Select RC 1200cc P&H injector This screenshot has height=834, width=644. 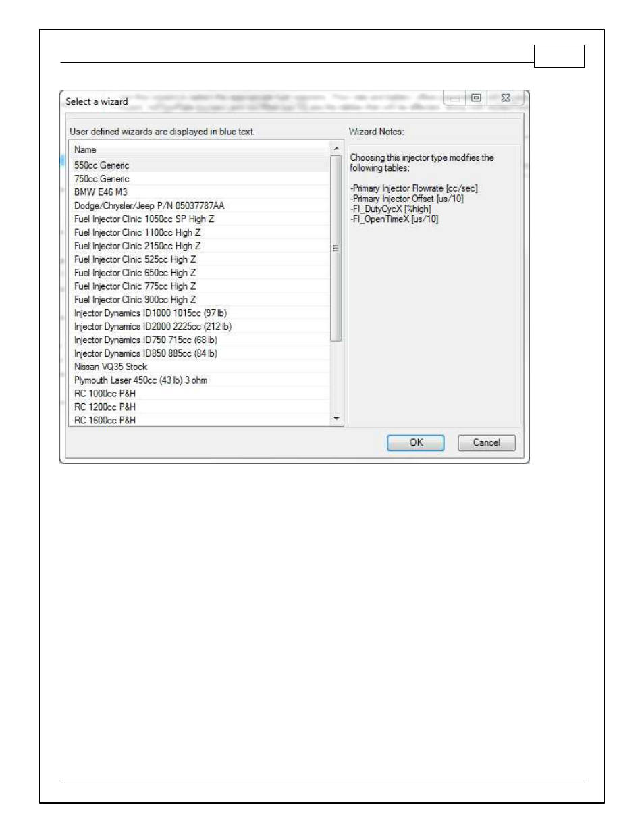coord(199,407)
